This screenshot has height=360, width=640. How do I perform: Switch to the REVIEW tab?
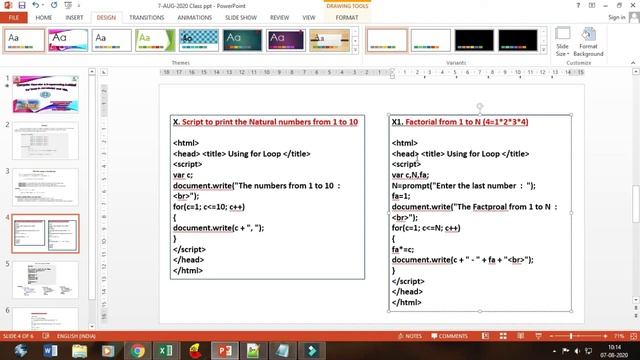coord(279,18)
